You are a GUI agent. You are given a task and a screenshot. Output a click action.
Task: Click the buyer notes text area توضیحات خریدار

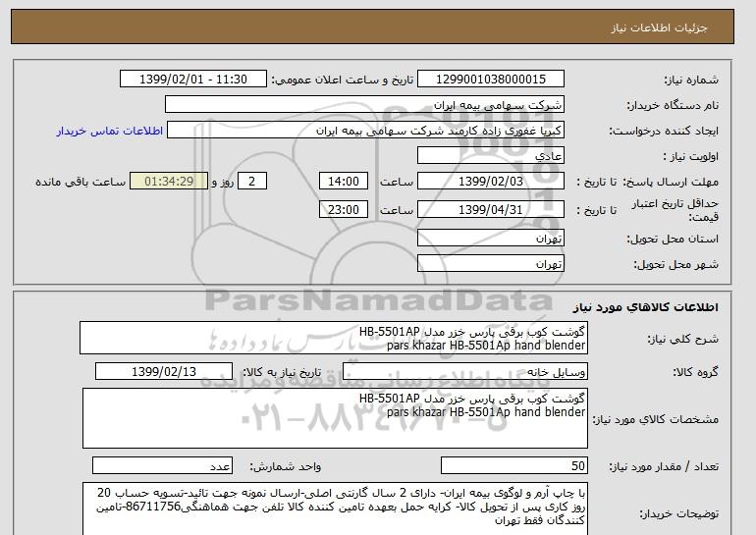click(x=335, y=508)
